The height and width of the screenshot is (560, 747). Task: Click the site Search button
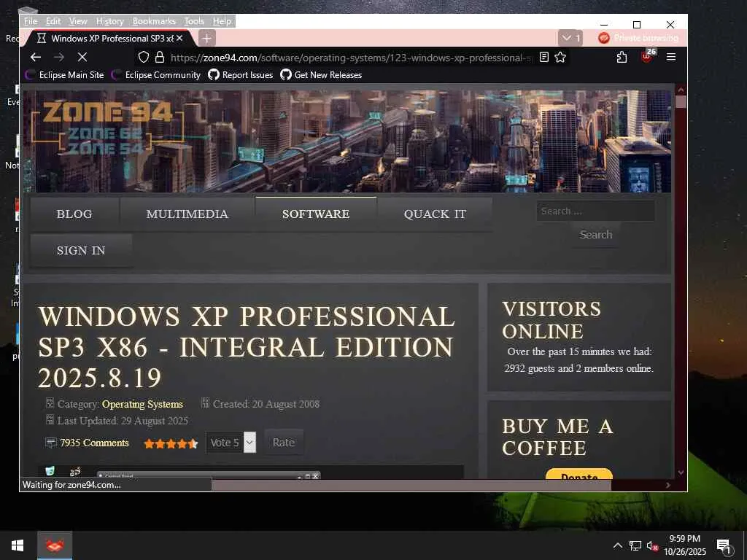(596, 235)
